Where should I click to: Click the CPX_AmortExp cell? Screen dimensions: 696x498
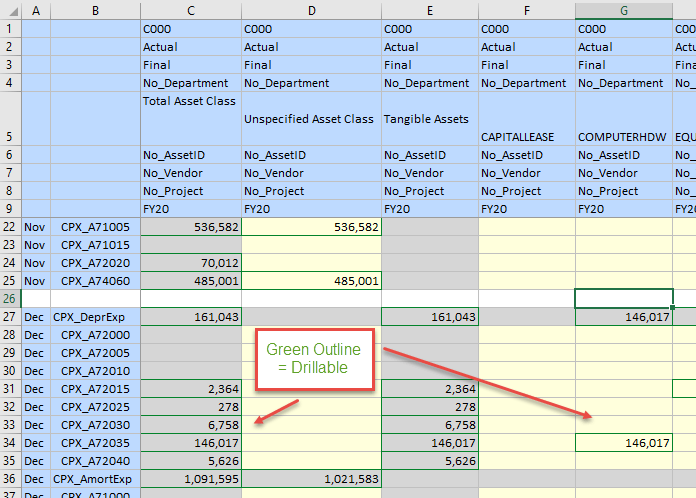point(95,479)
